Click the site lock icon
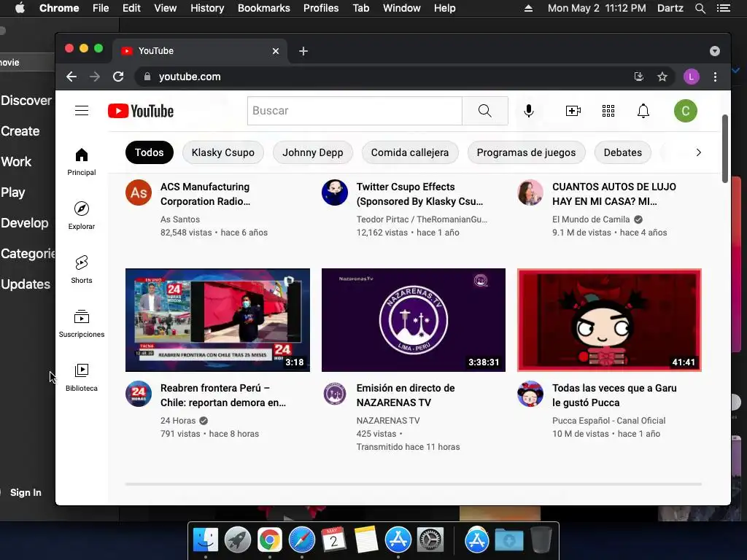Image resolution: width=747 pixels, height=560 pixels. [147, 77]
